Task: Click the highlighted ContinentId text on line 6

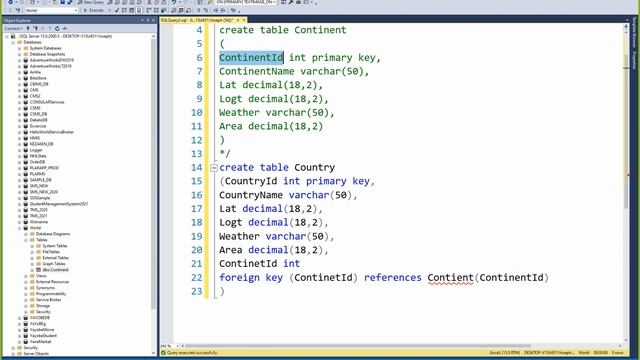Action: [x=251, y=58]
